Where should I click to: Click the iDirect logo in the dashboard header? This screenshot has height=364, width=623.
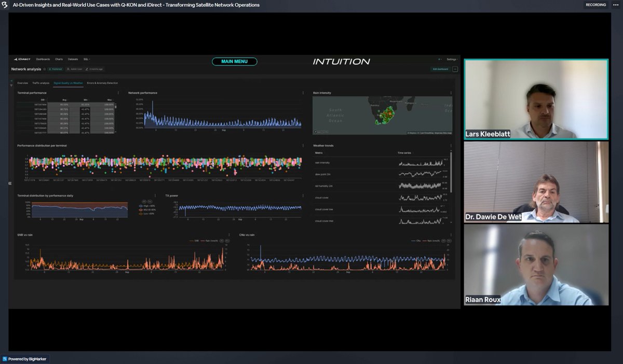[22, 59]
